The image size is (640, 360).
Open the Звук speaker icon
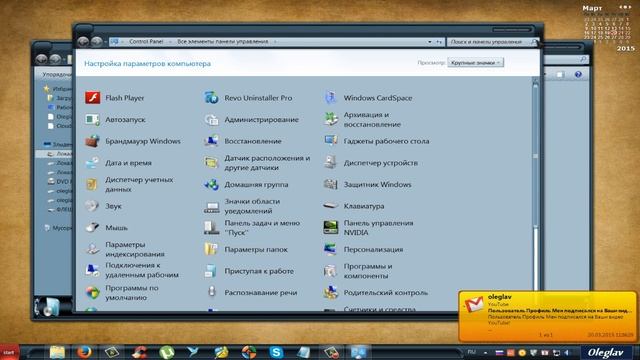[93, 206]
